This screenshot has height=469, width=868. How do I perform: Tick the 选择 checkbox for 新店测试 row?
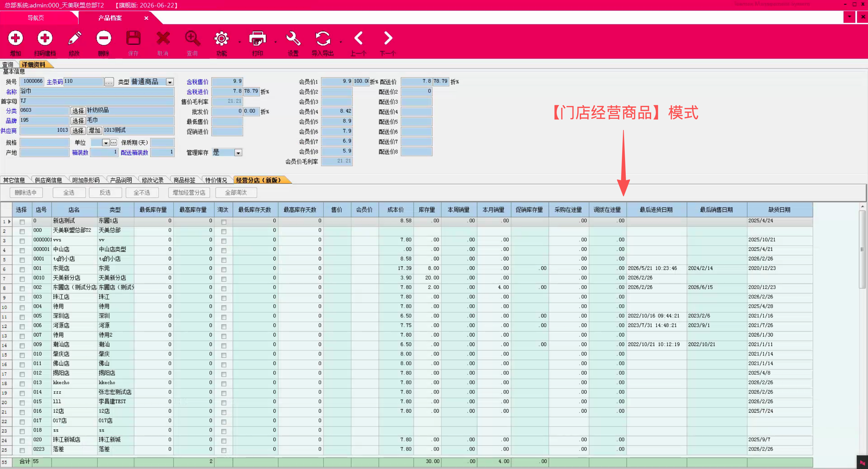pyautogui.click(x=22, y=222)
